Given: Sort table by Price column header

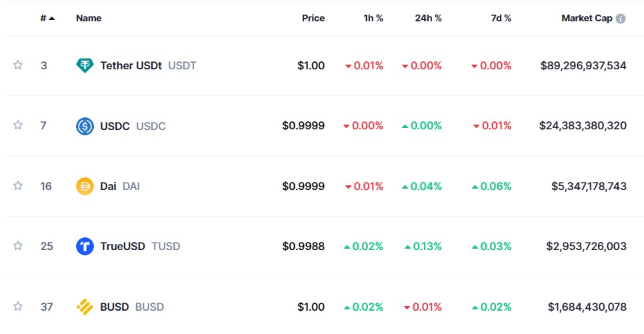Looking at the screenshot, I should [x=313, y=18].
